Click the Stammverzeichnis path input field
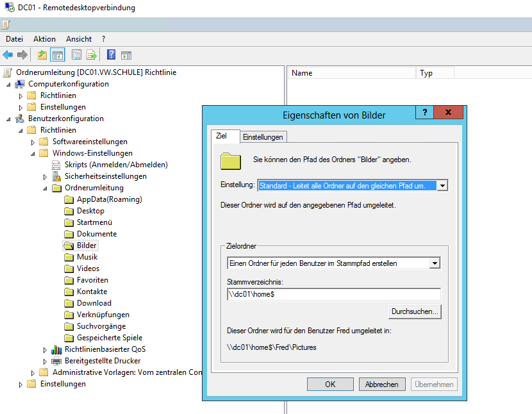 click(333, 294)
